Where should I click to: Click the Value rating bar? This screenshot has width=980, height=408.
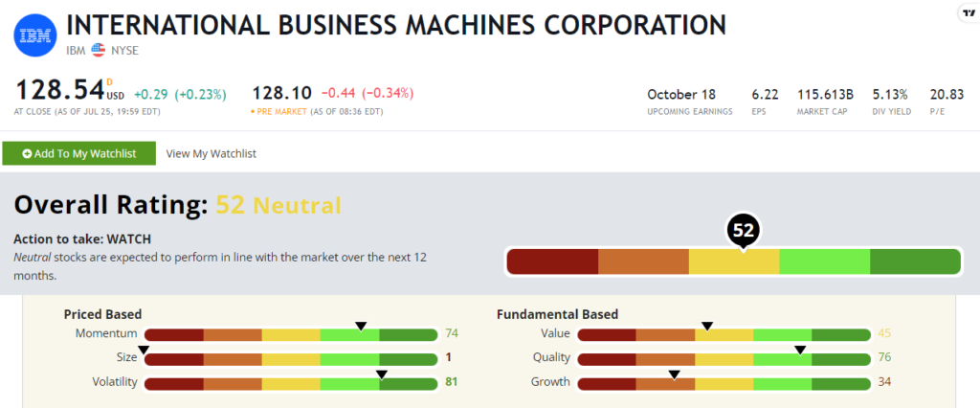[724, 335]
